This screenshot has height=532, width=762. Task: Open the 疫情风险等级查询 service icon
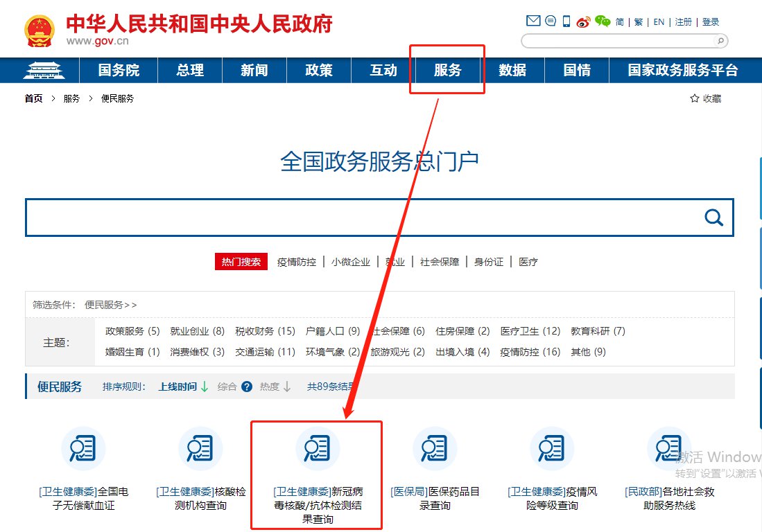[552, 448]
